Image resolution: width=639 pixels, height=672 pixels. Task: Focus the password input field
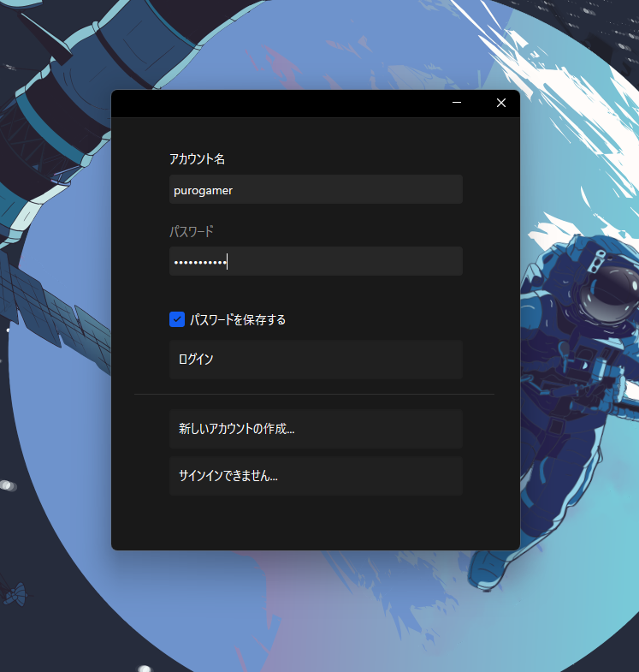pos(316,261)
